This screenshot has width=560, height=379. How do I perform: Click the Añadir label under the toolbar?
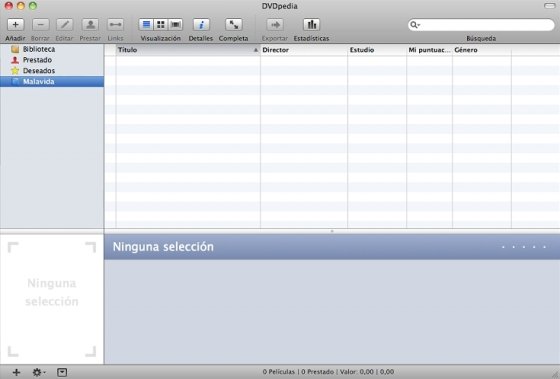pyautogui.click(x=15, y=38)
